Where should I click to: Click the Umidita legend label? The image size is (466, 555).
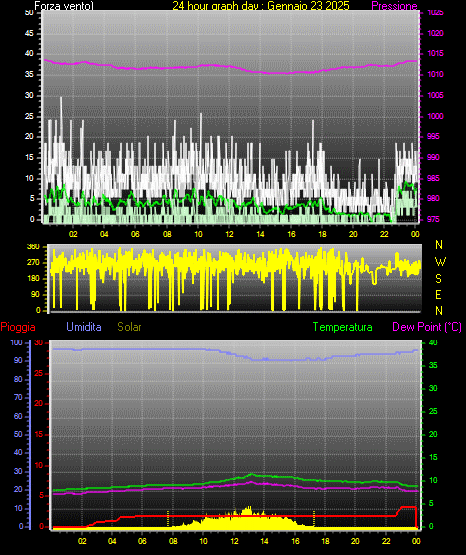point(84,327)
